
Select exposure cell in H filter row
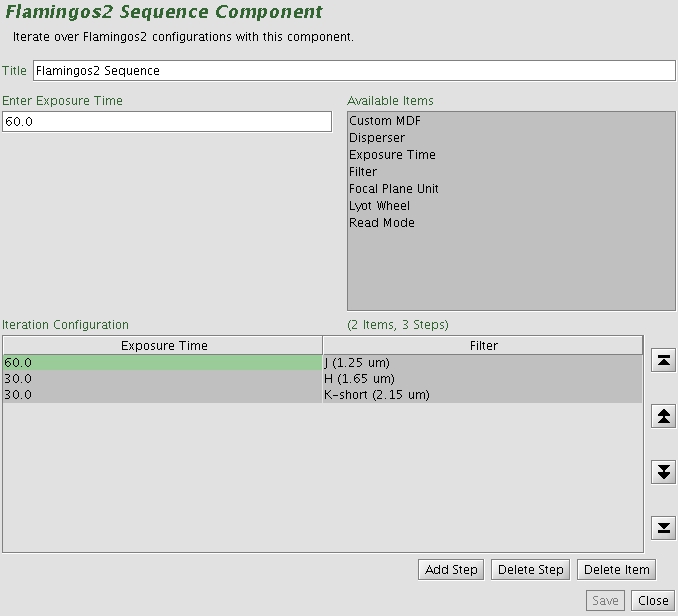163,378
